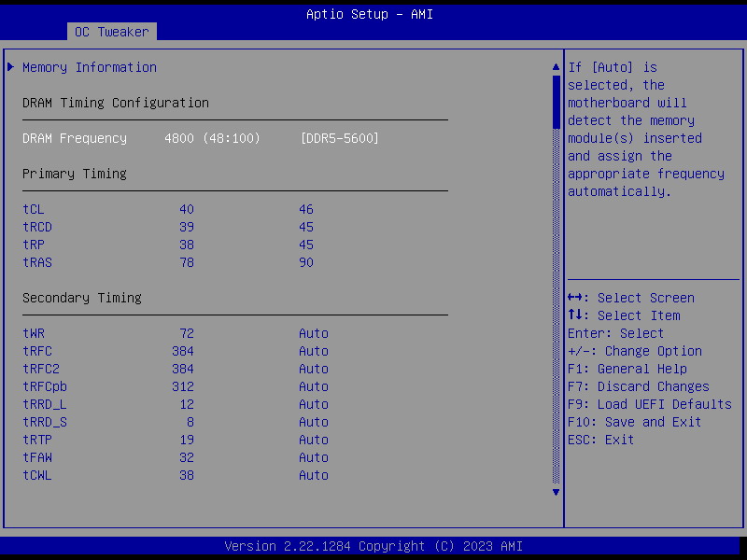This screenshot has height=560, width=747.
Task: Set tRRD_L Auto value
Action: tap(314, 404)
